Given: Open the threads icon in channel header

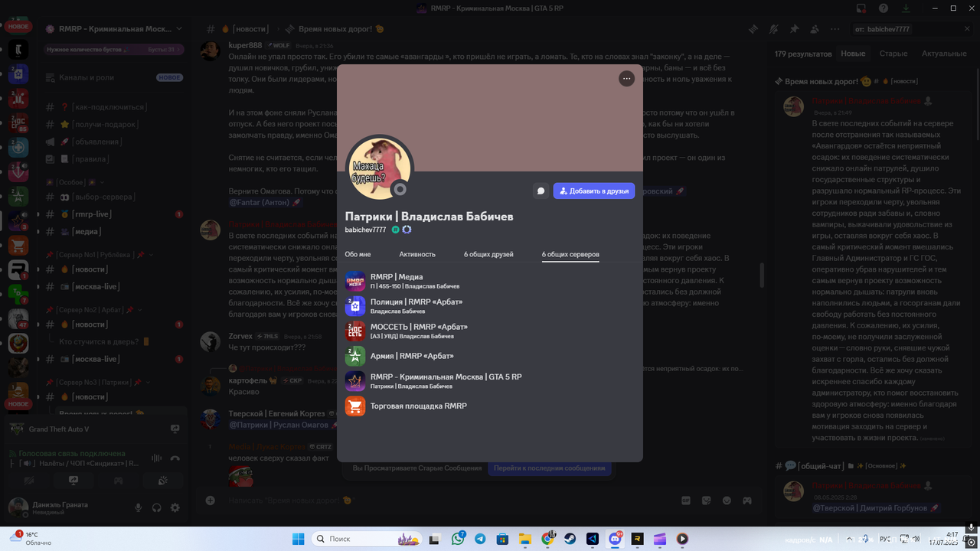Looking at the screenshot, I should pos(753,29).
